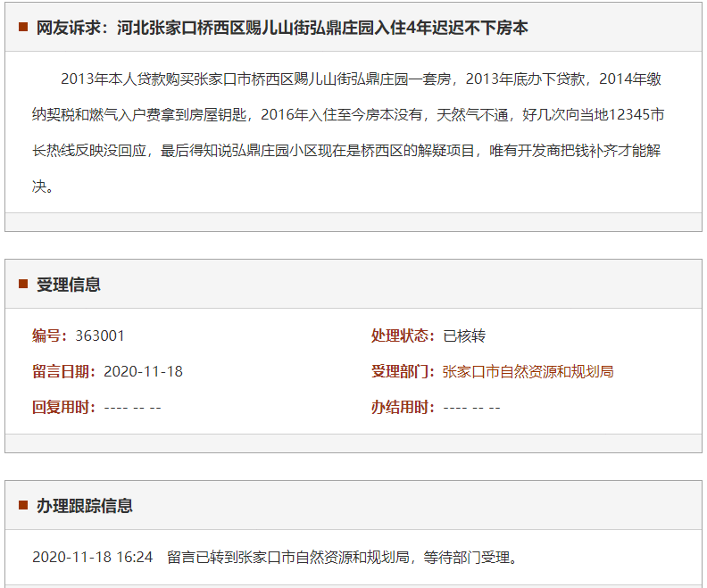
Task: Click the tracking timestamp 2020-11-18 16:24
Action: [x=93, y=557]
